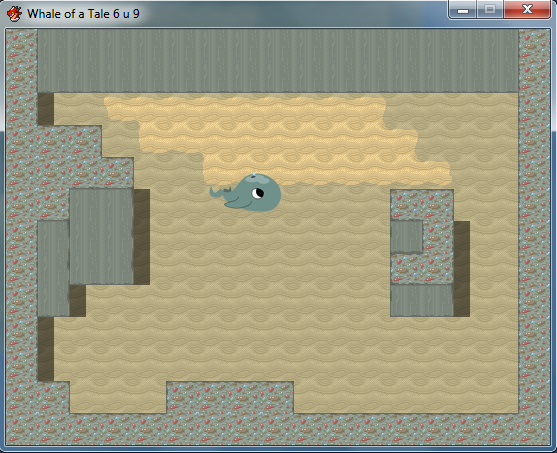The height and width of the screenshot is (453, 557).
Task: Click the pebble block at bottom center
Action: (230, 398)
